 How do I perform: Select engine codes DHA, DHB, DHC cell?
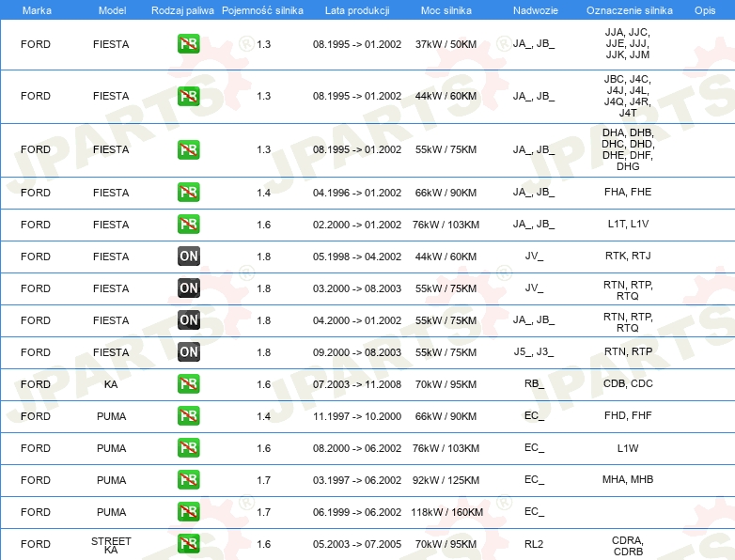pyautogui.click(x=628, y=149)
